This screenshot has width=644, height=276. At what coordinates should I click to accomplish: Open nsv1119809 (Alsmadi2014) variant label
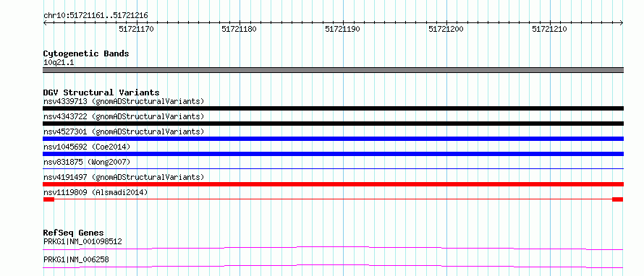pos(96,192)
